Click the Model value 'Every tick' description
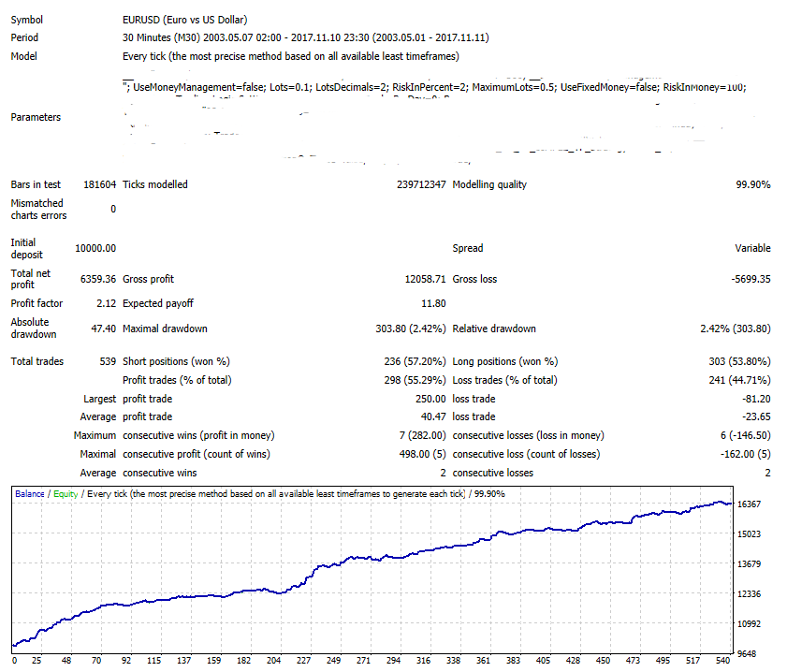 pyautogui.click(x=291, y=56)
